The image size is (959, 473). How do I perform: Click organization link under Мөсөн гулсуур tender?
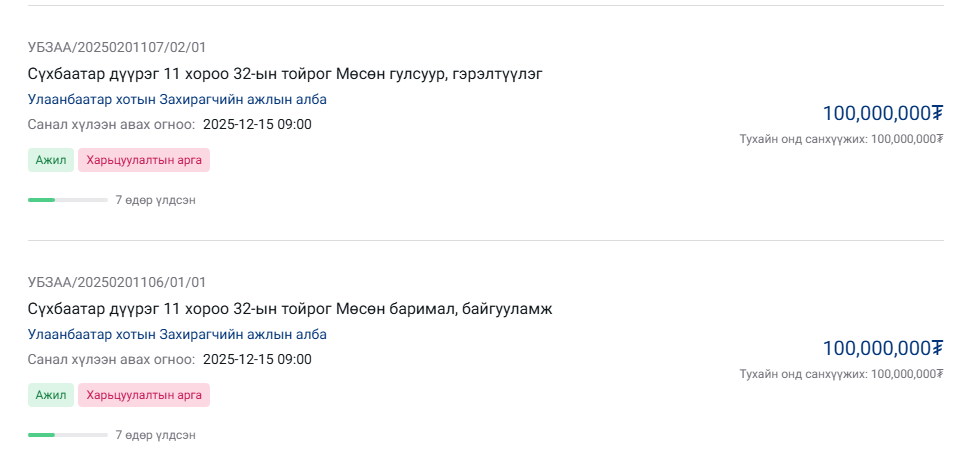coord(177,99)
